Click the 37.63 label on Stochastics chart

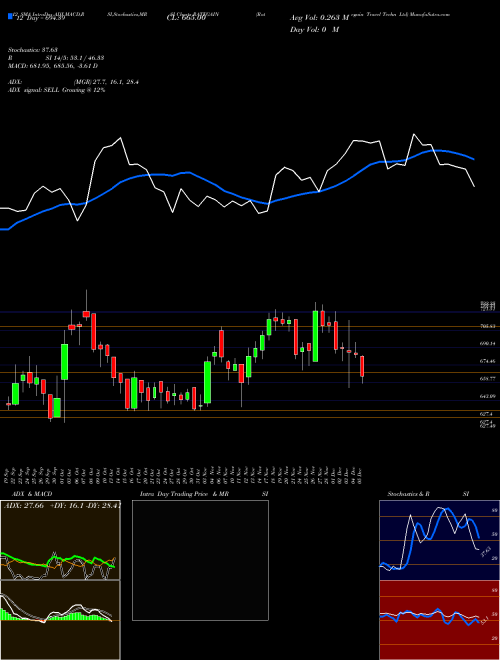[486, 551]
